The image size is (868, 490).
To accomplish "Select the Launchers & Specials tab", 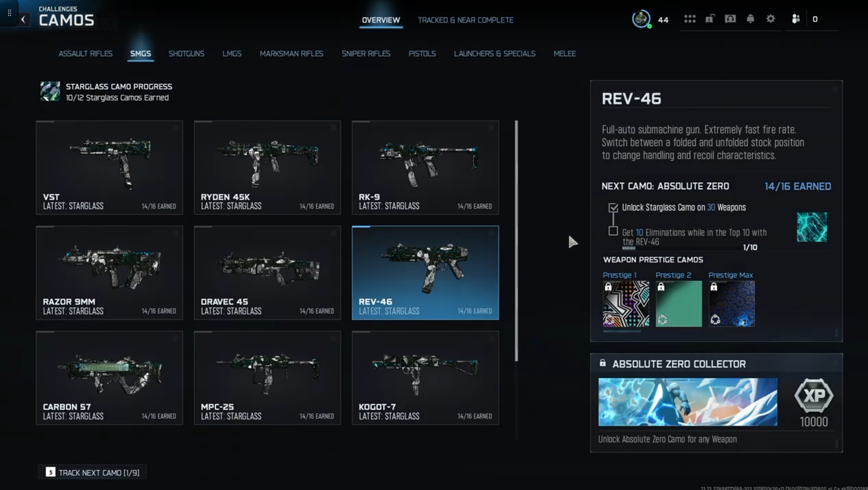I will (x=495, y=53).
